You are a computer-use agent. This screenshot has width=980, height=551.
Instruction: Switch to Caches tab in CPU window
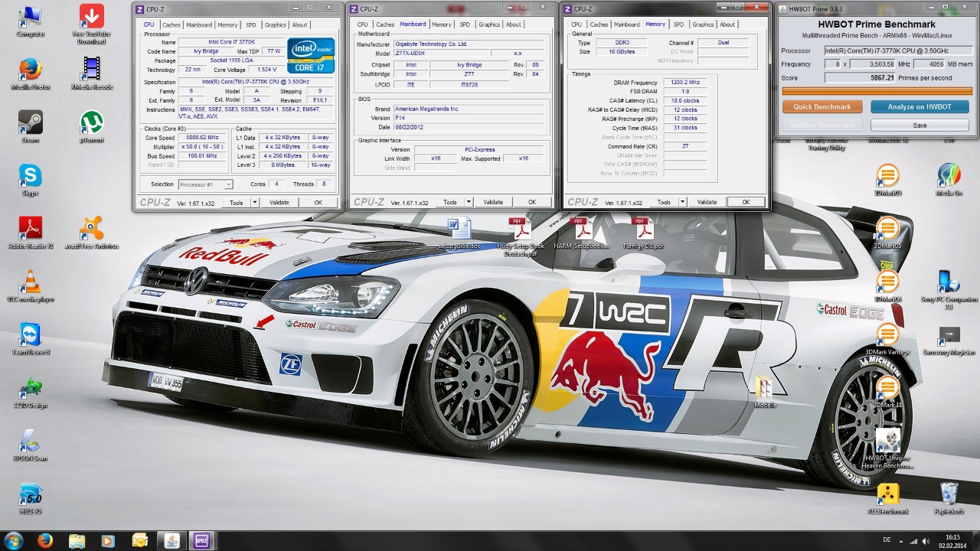171,24
